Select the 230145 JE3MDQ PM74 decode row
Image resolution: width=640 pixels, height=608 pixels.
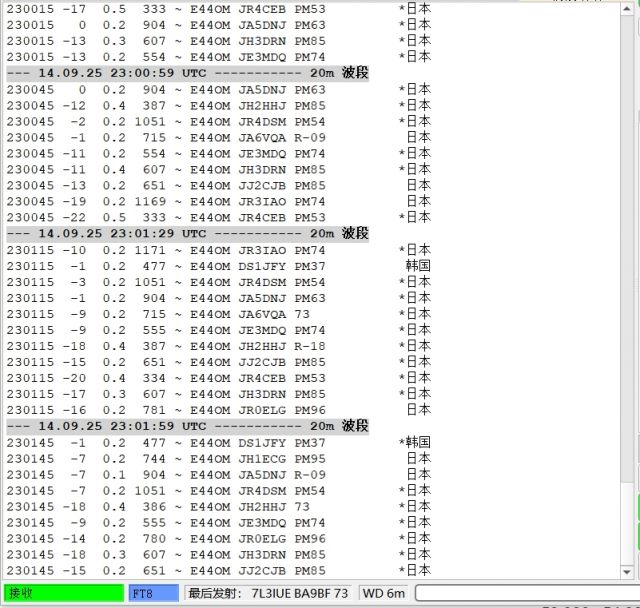218,522
